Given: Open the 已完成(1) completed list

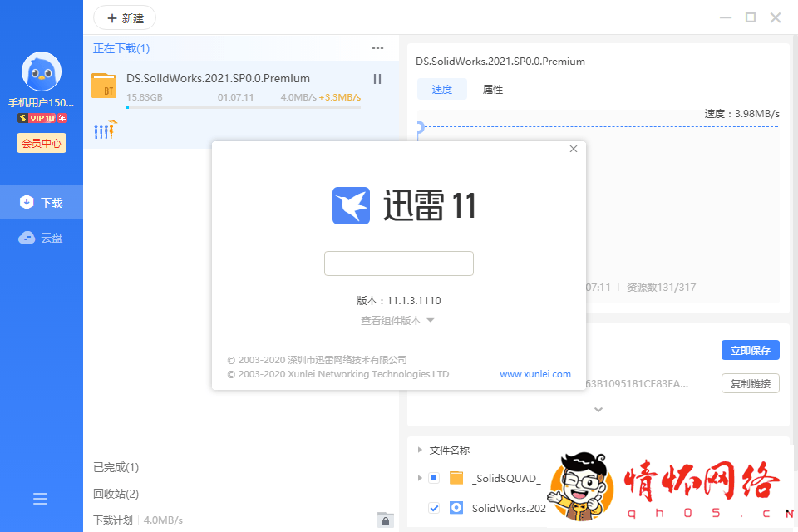Looking at the screenshot, I should pos(116,467).
